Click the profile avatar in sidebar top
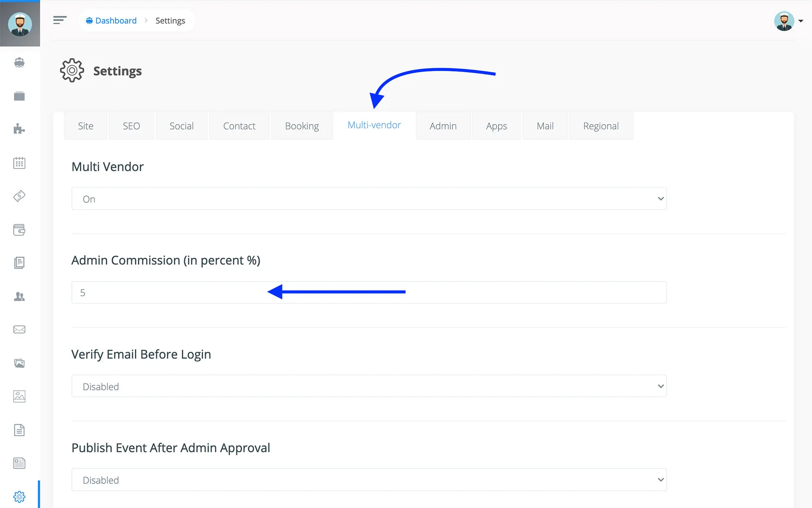812x508 pixels. [20, 24]
